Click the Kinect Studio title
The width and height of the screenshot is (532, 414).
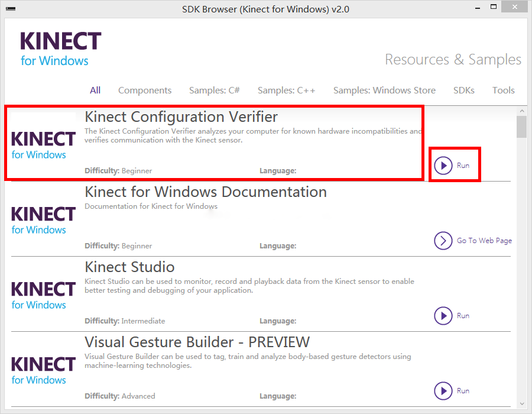129,267
